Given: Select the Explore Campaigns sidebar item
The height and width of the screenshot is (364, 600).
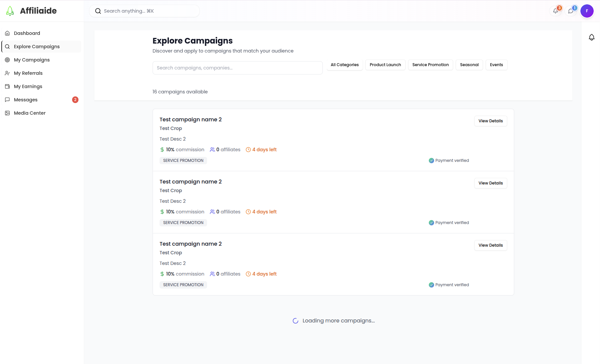Looking at the screenshot, I should pyautogui.click(x=37, y=47).
